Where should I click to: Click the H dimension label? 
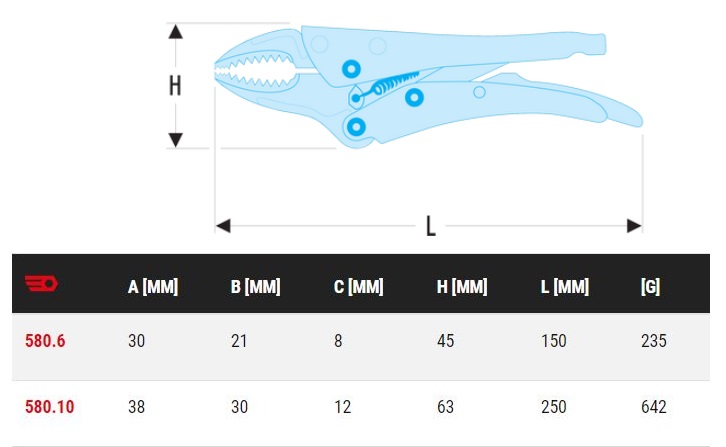175,86
